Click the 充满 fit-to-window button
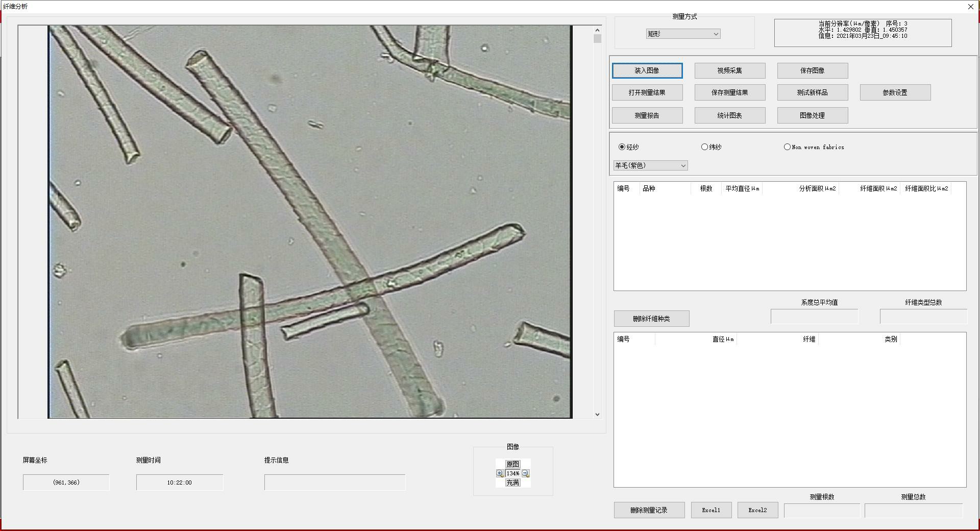980x531 pixels. coord(512,482)
